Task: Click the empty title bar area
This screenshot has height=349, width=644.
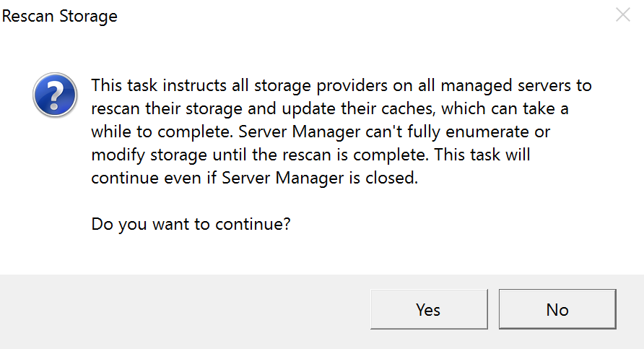Action: [361, 16]
